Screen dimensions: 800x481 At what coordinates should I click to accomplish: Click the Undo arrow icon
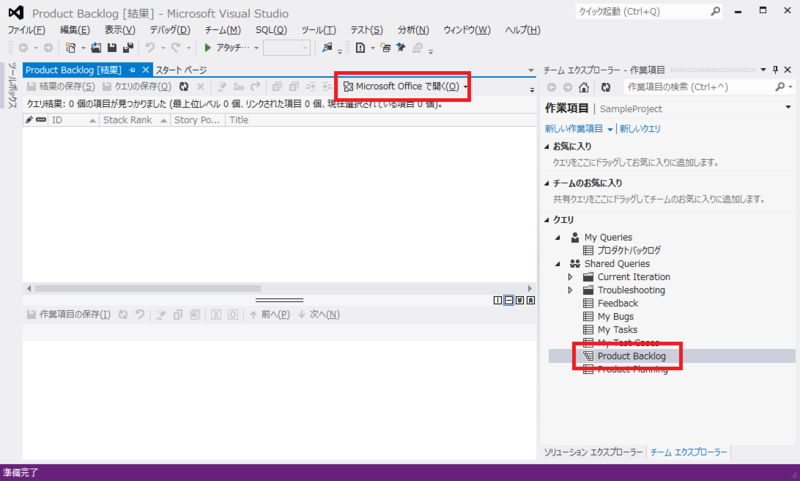click(x=150, y=47)
